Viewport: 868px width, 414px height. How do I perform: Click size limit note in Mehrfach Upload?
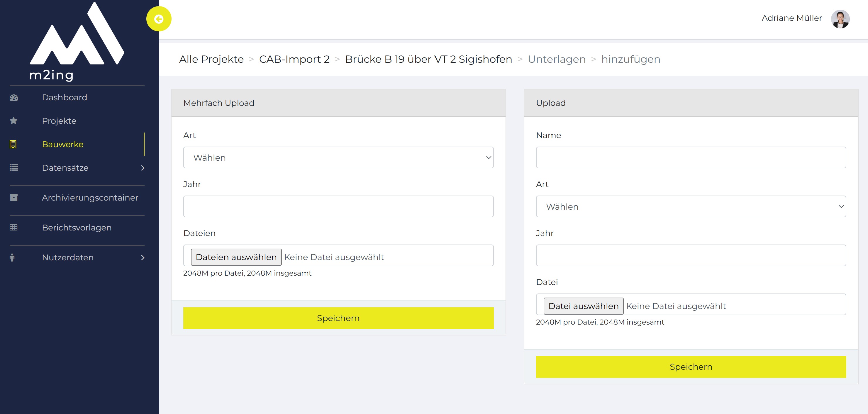coord(247,273)
